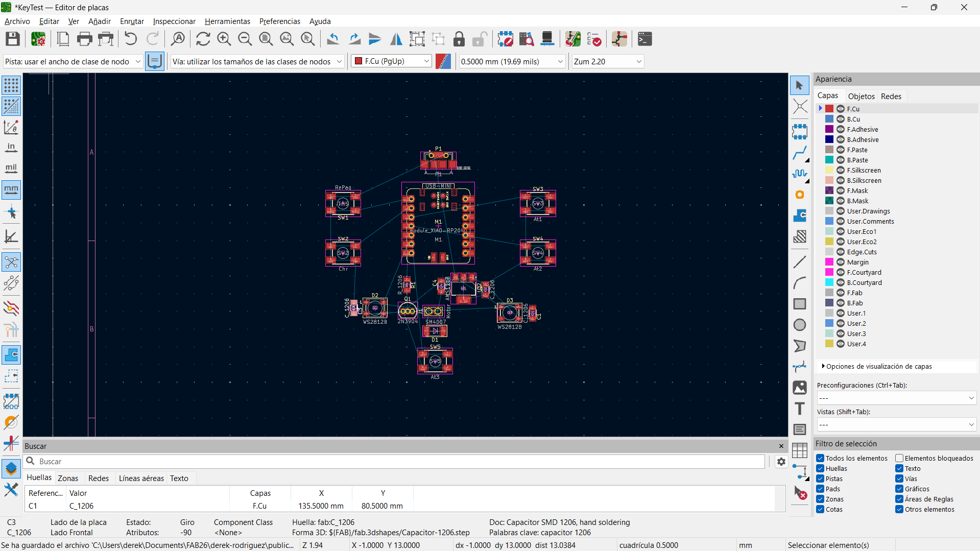The image size is (980, 551).
Task: Pick the draw arc tool
Action: (x=800, y=283)
